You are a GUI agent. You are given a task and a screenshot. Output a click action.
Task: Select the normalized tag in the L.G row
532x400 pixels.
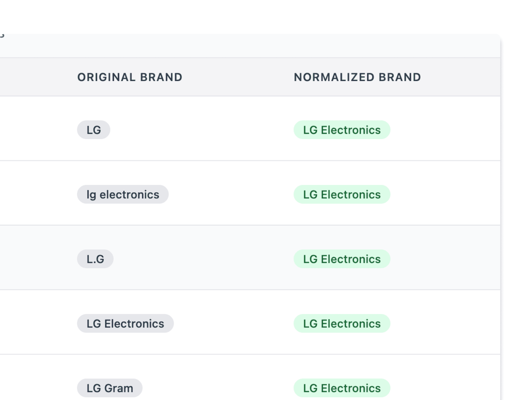(342, 259)
